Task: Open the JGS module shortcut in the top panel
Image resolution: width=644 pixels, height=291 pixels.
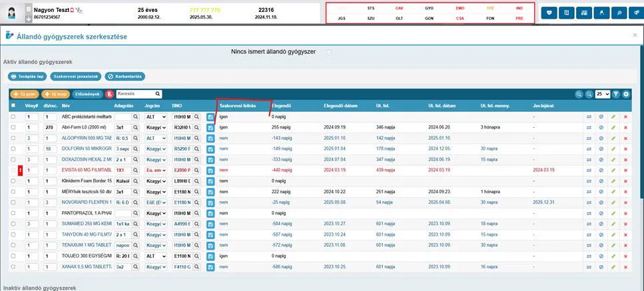Action: [x=341, y=19]
